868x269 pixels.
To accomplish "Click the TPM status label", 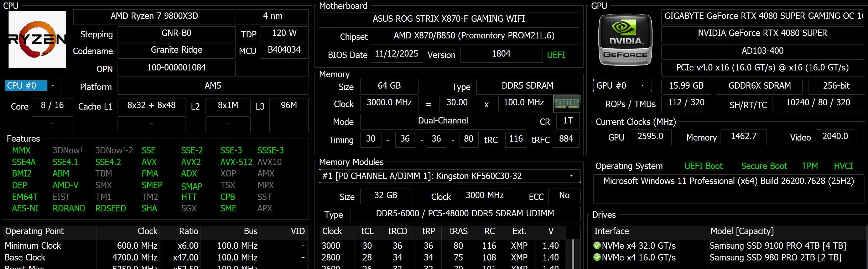I will (810, 166).
